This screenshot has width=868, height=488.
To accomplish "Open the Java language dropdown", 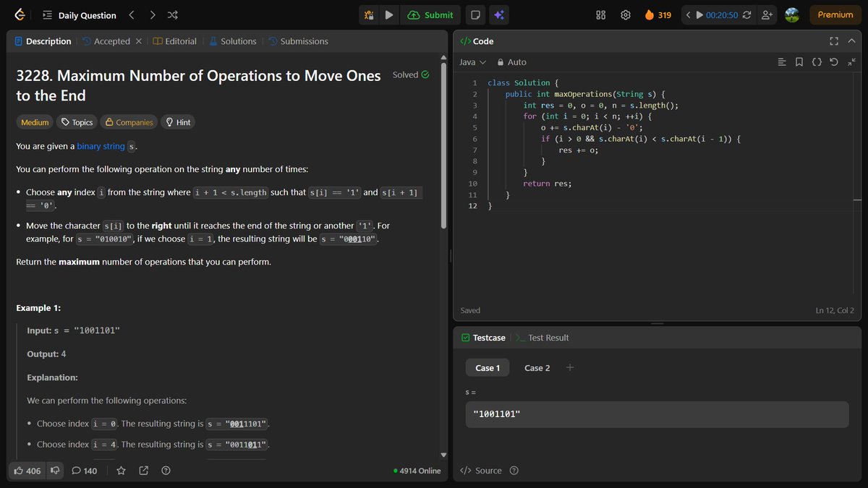I will 472,62.
